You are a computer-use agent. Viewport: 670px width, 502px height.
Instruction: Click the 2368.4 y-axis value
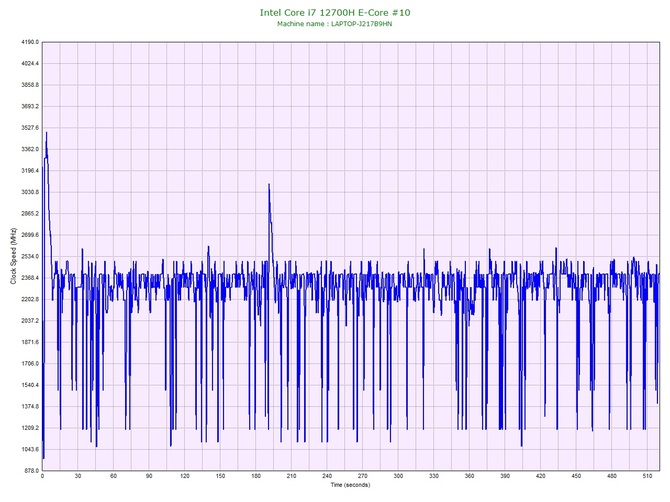tap(30, 278)
